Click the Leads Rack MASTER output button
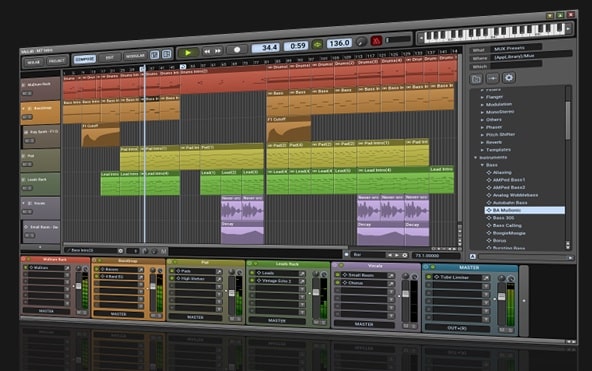This screenshot has width=592, height=371. click(276, 320)
